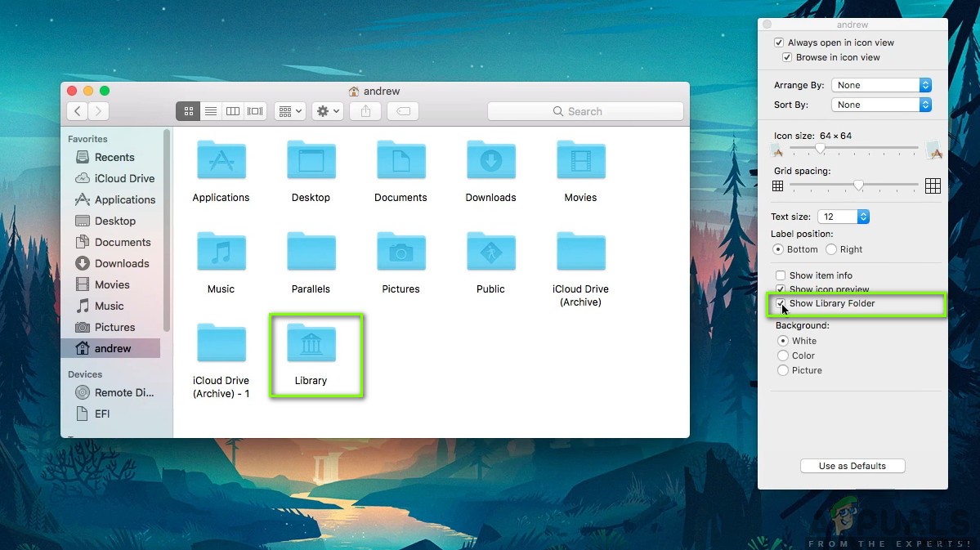
Task: Click the back navigation arrow
Action: (x=76, y=110)
